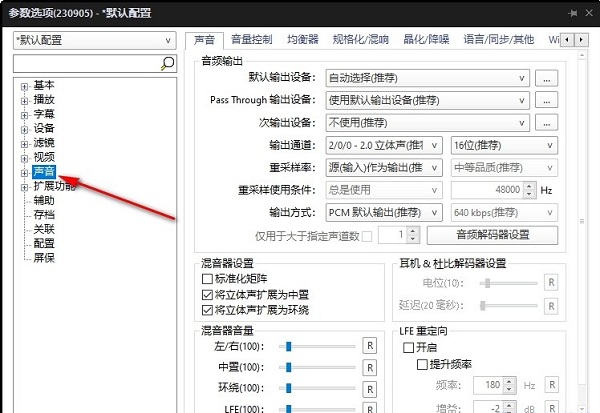Switch to the 均衡器 tab
Screen dimensions: 600x413
coord(303,39)
